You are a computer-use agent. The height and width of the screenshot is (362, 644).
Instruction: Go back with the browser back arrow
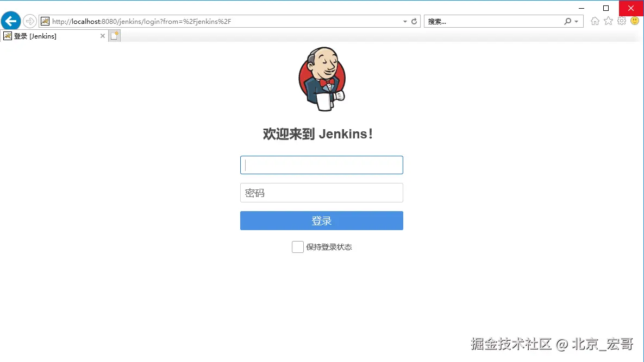click(x=11, y=21)
